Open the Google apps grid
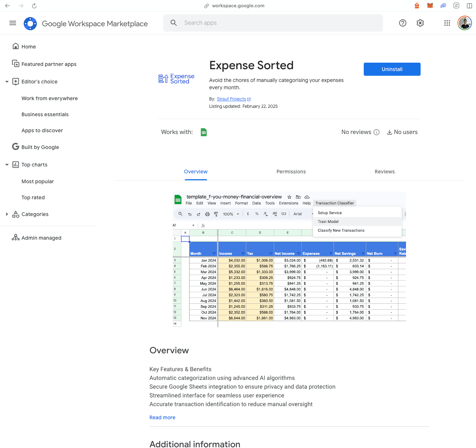 [447, 23]
